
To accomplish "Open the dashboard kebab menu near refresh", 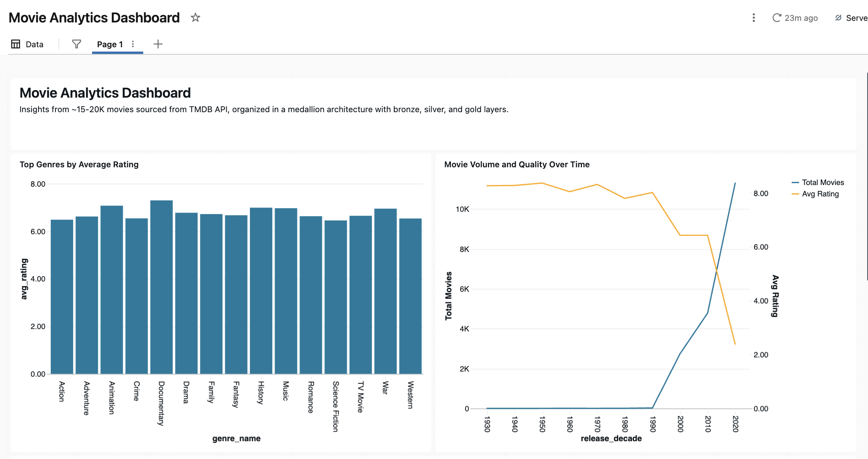I will [753, 18].
